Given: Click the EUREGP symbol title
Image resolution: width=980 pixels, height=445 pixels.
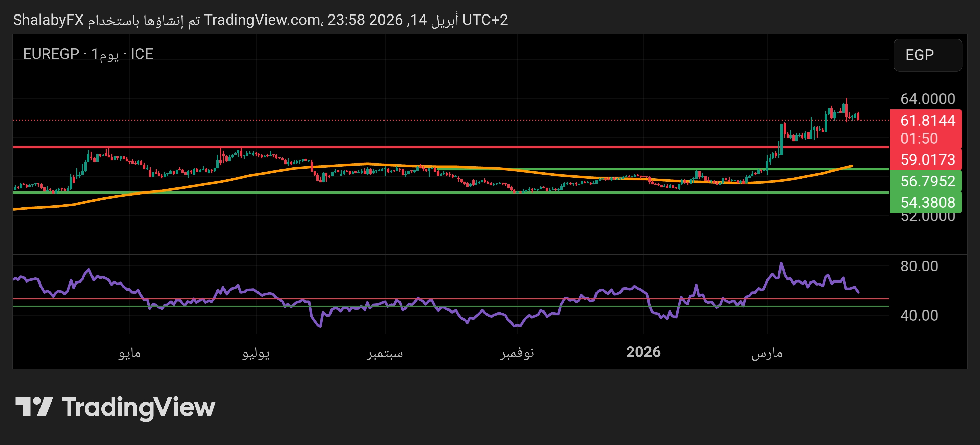Looking at the screenshot, I should coord(51,54).
